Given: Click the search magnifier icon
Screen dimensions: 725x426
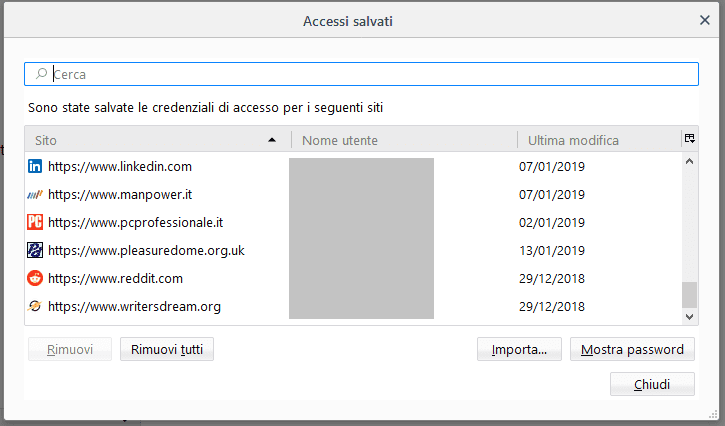Looking at the screenshot, I should [x=41, y=74].
